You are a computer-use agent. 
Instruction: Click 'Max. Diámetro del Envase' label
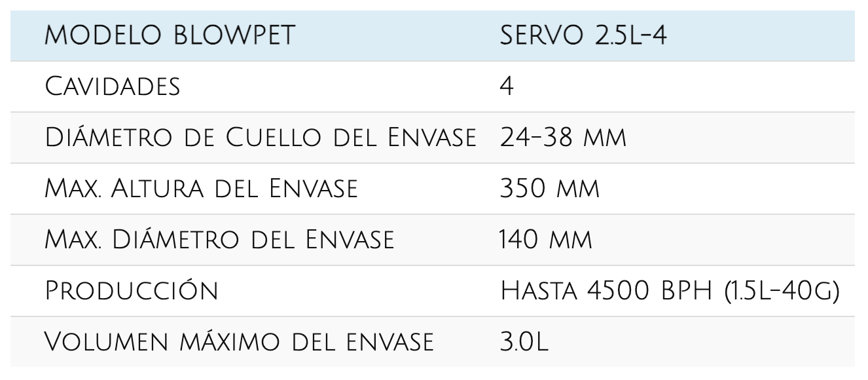point(218,240)
